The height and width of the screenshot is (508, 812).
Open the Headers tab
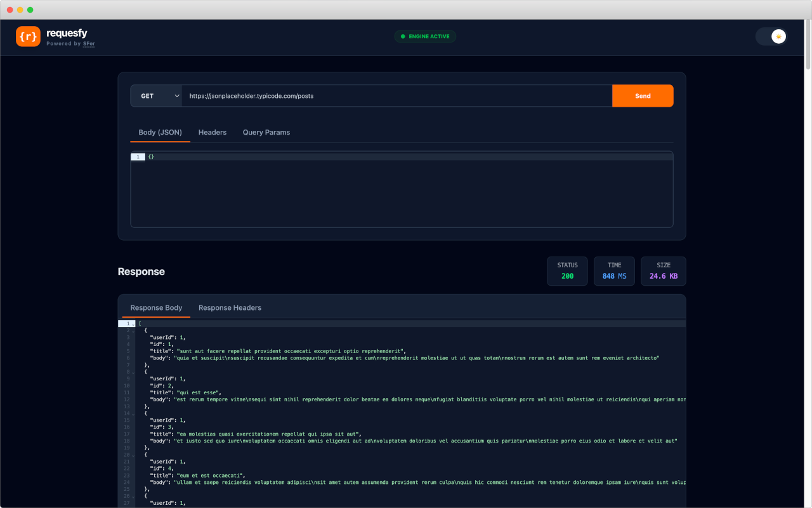click(213, 132)
